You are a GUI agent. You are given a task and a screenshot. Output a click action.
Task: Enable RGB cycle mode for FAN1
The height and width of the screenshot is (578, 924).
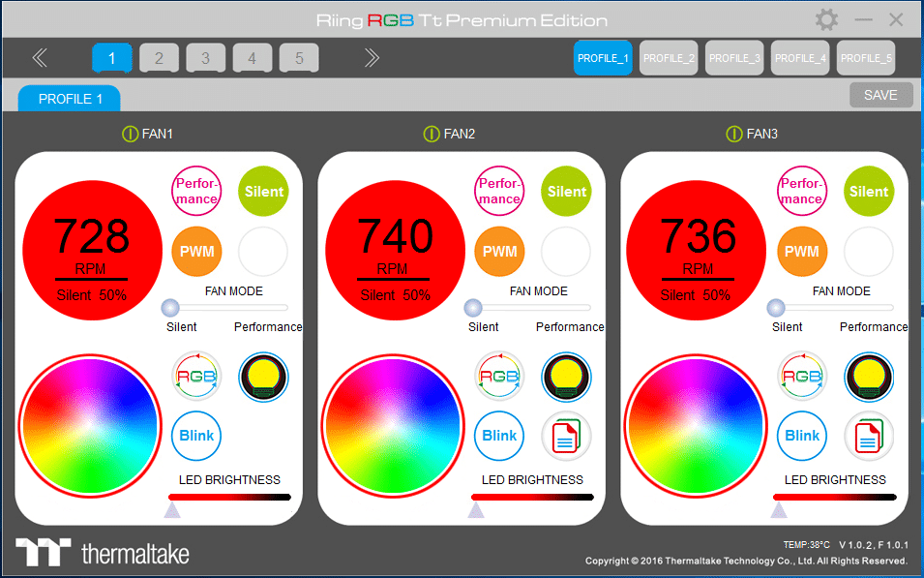pos(196,377)
